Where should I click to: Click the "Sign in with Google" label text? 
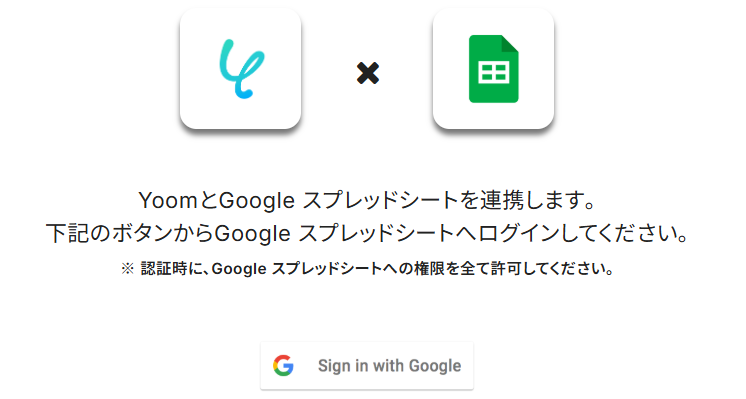point(390,366)
